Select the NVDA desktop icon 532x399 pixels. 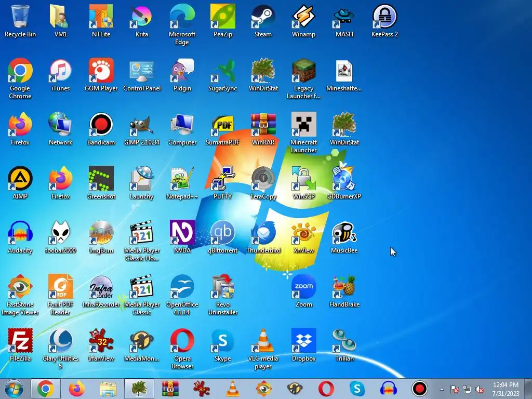click(182, 237)
